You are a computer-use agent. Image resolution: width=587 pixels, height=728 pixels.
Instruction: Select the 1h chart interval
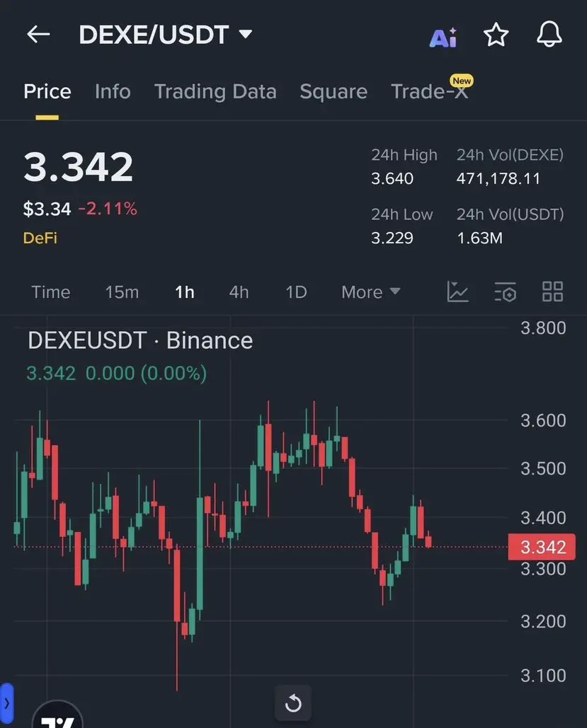[x=185, y=292]
